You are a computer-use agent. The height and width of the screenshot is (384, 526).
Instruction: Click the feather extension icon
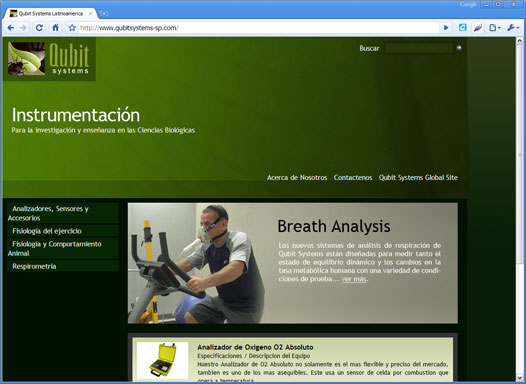tap(478, 28)
